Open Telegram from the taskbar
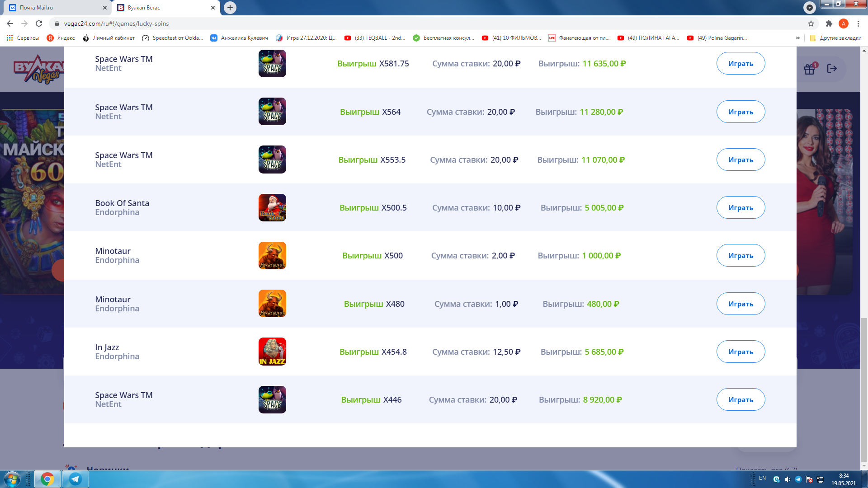Image resolution: width=868 pixels, height=488 pixels. (75, 479)
